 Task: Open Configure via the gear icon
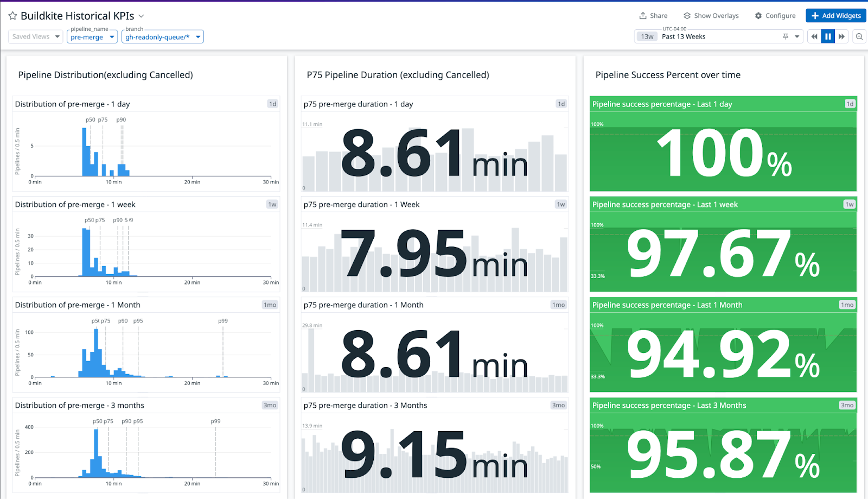pyautogui.click(x=758, y=16)
